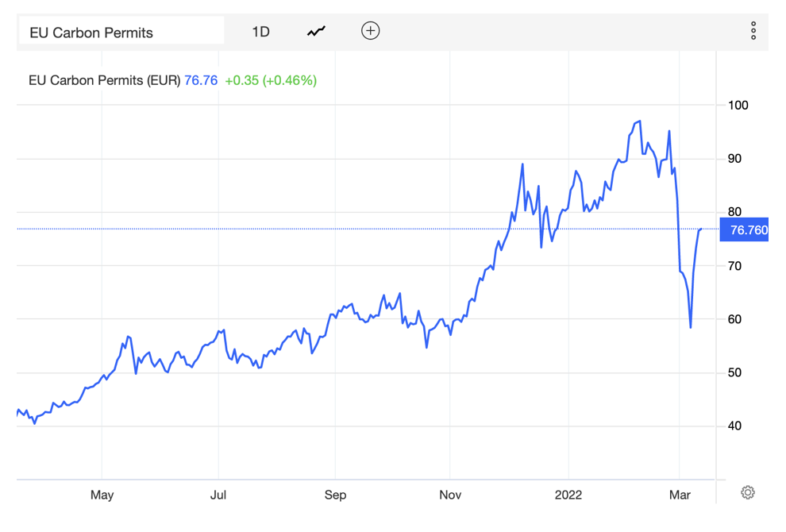Click the green +0.35 (+0.46%) change value
The image size is (786, 532).
click(x=271, y=80)
